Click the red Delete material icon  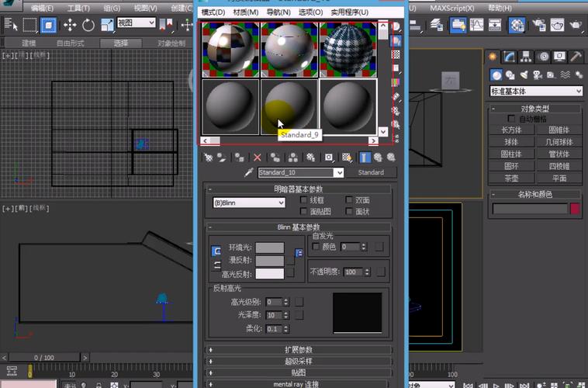coord(258,158)
